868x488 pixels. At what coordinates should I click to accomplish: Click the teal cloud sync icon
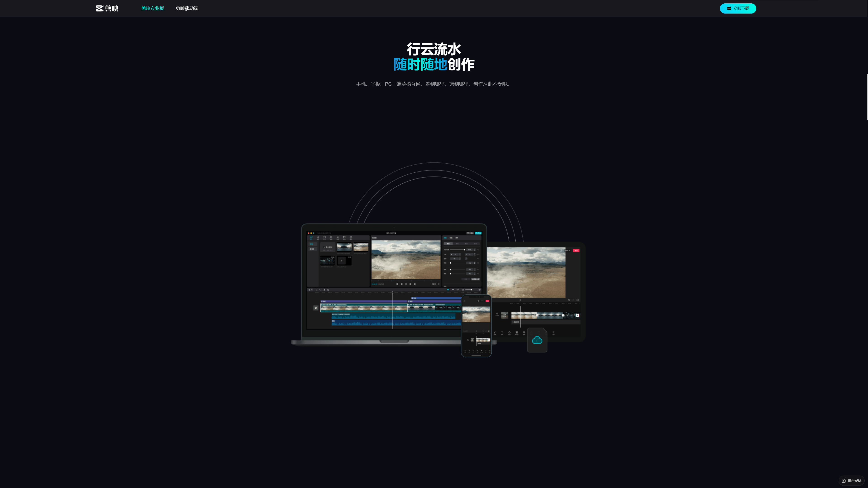(537, 340)
